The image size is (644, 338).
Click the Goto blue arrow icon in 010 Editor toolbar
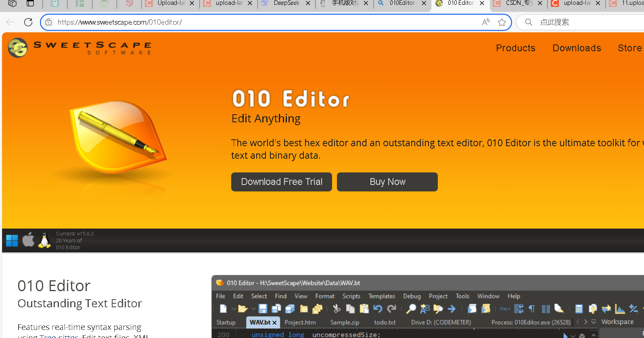click(x=452, y=309)
